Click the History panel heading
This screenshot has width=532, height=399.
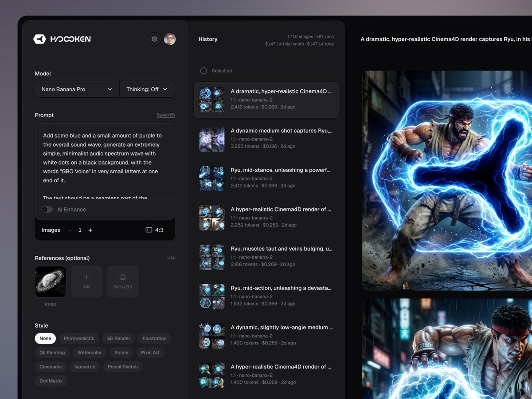[208, 39]
